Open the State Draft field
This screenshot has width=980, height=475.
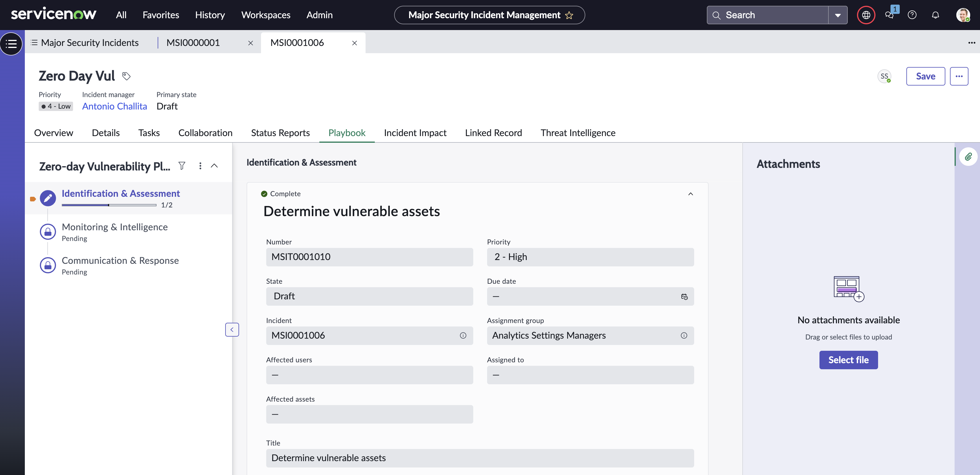point(369,296)
